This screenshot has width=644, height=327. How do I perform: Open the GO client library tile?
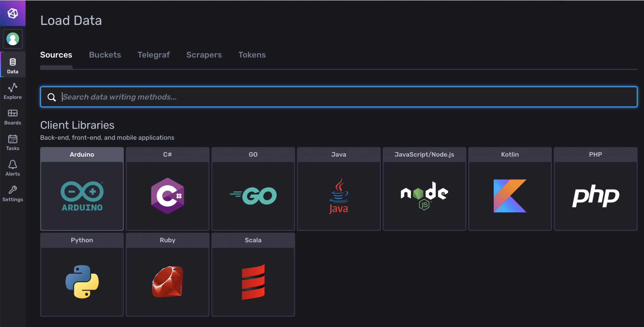pos(253,189)
